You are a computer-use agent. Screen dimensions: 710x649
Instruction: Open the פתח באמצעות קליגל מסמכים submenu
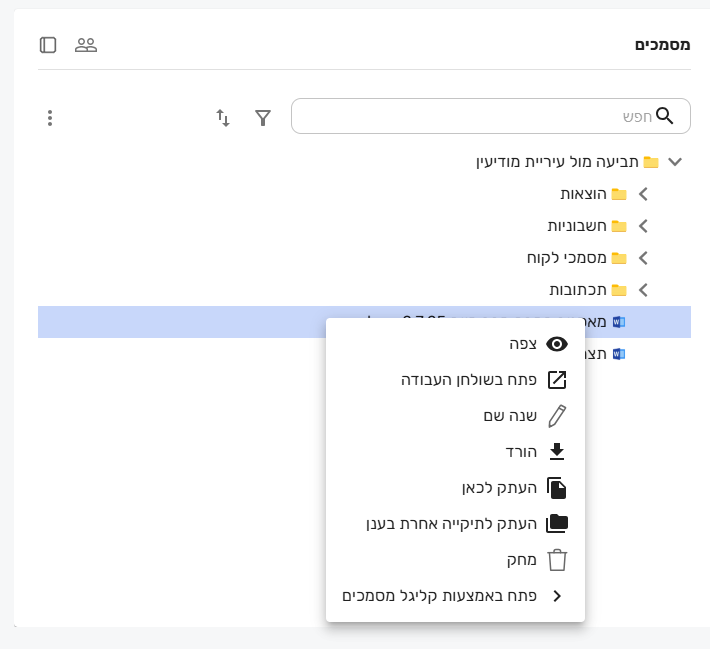(x=440, y=596)
